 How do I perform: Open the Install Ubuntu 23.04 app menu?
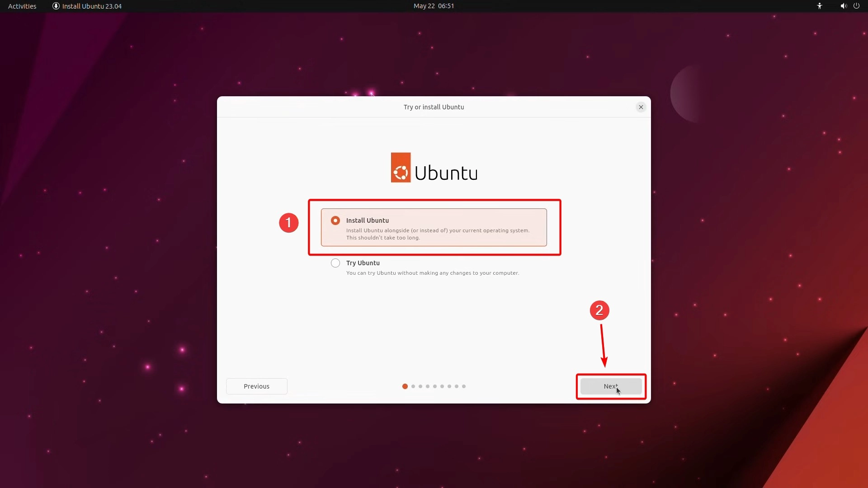[x=87, y=6]
